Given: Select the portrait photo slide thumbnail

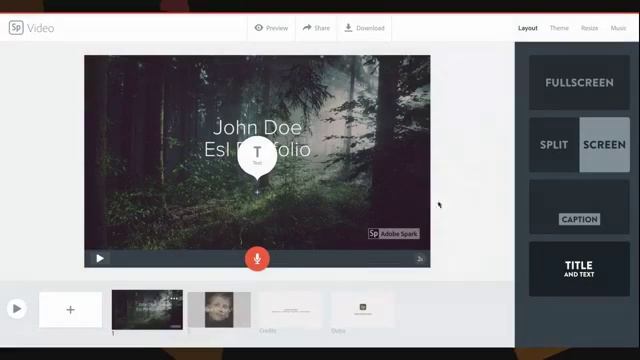Looking at the screenshot, I should [219, 310].
